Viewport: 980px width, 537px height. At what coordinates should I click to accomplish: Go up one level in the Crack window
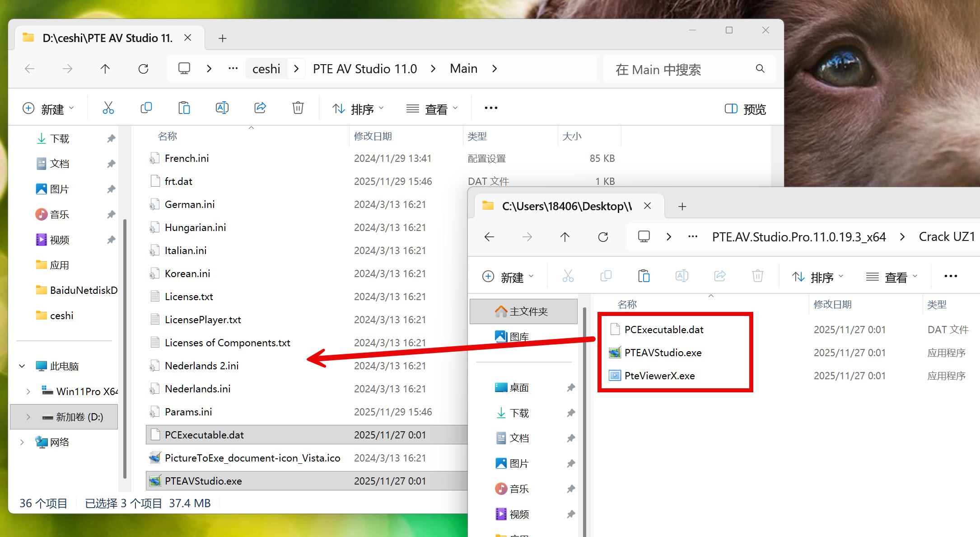[565, 237]
